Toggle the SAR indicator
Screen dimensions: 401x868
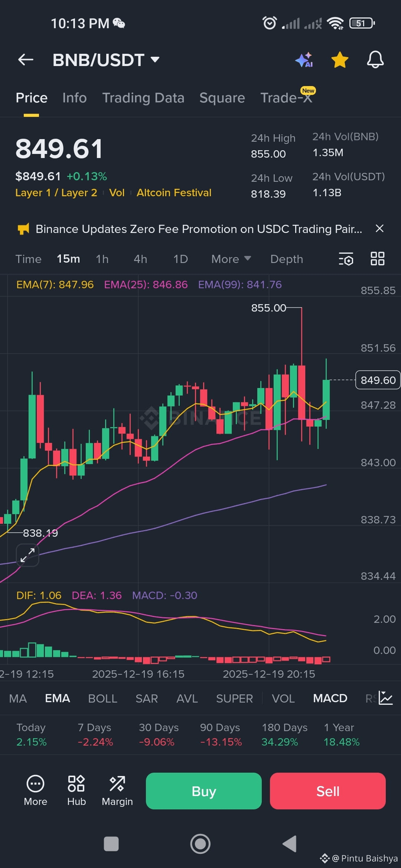[147, 698]
